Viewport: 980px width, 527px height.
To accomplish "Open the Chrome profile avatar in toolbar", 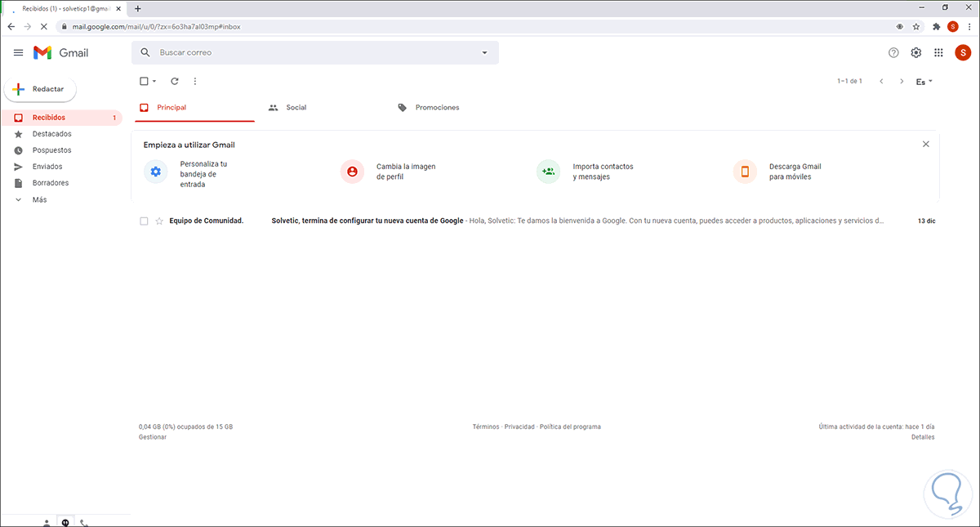I will click(x=952, y=26).
